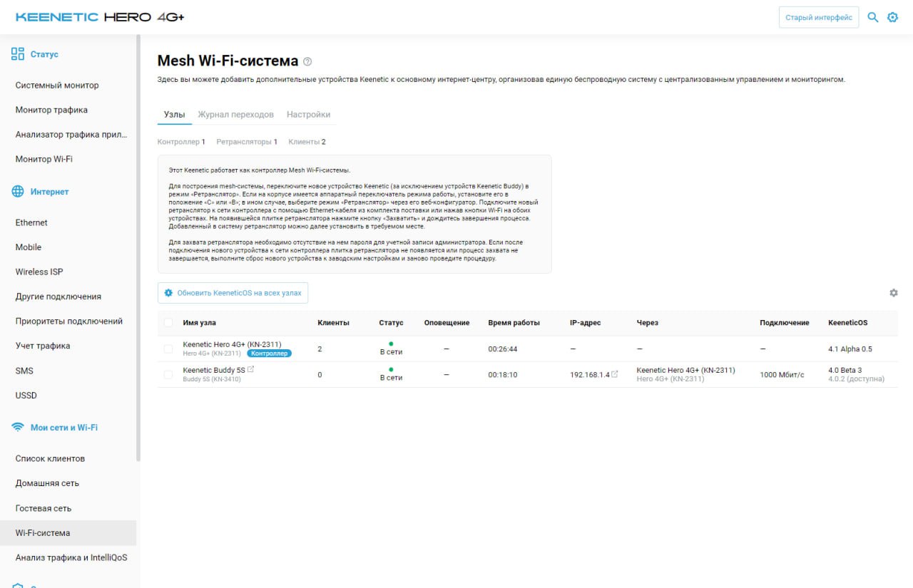This screenshot has width=913, height=588.
Task: Click the Интернет globe icon
Action: coord(18,192)
